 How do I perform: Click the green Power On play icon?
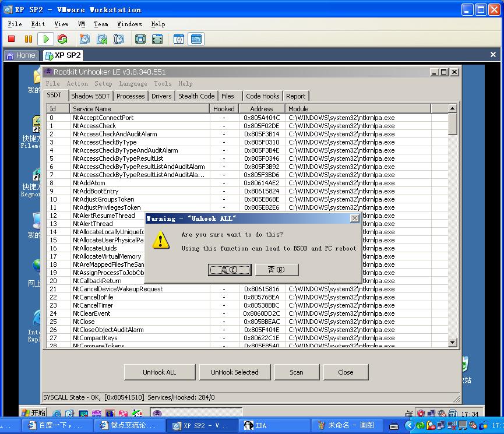(45, 39)
